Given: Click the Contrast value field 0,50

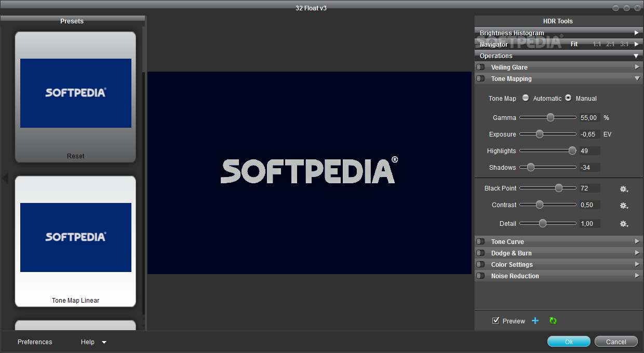Looking at the screenshot, I should pyautogui.click(x=589, y=205).
